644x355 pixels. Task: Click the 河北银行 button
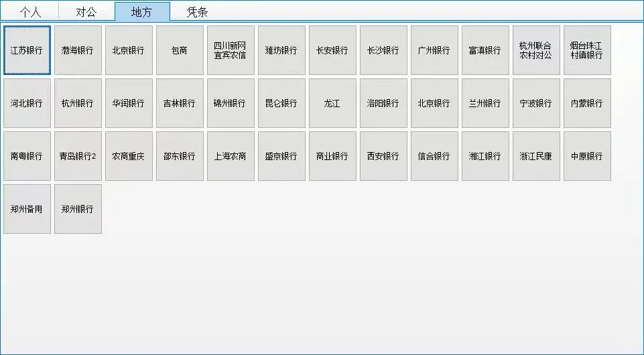point(27,103)
